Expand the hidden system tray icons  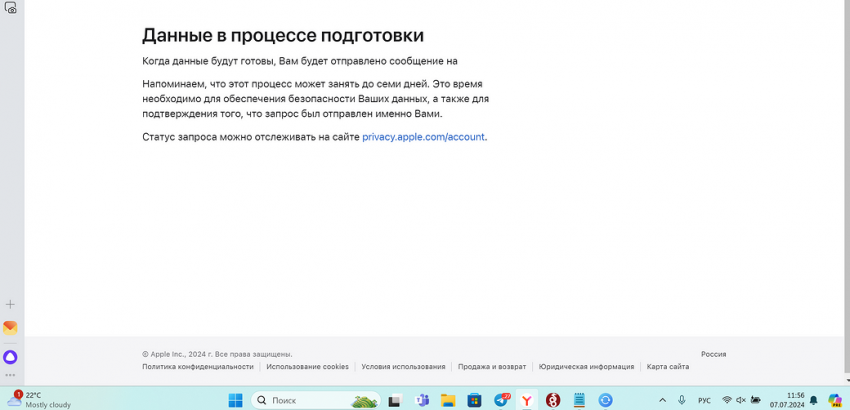pos(661,400)
